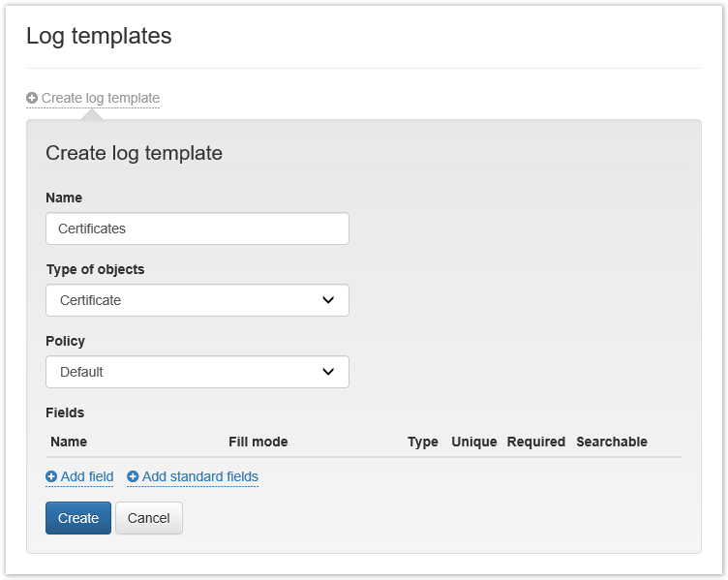Click the blue Create button
Viewport: 728px width, 580px height.
click(78, 518)
